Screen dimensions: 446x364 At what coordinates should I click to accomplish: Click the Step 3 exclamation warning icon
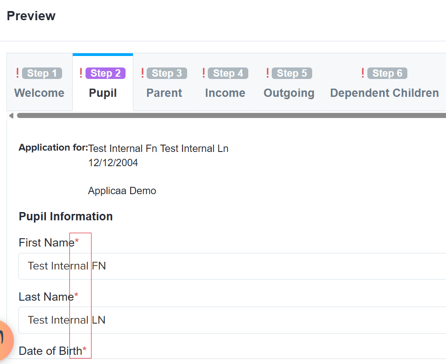[x=142, y=73]
